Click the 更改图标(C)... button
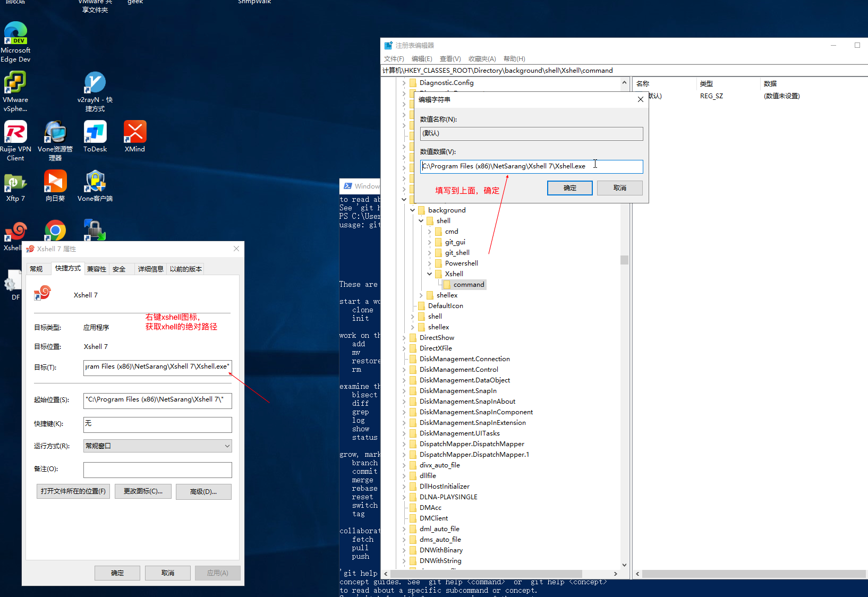Viewport: 868px width, 597px height. click(x=143, y=491)
